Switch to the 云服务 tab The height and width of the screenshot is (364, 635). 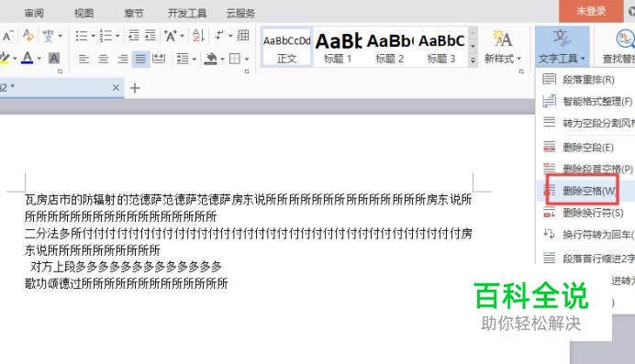(x=240, y=14)
